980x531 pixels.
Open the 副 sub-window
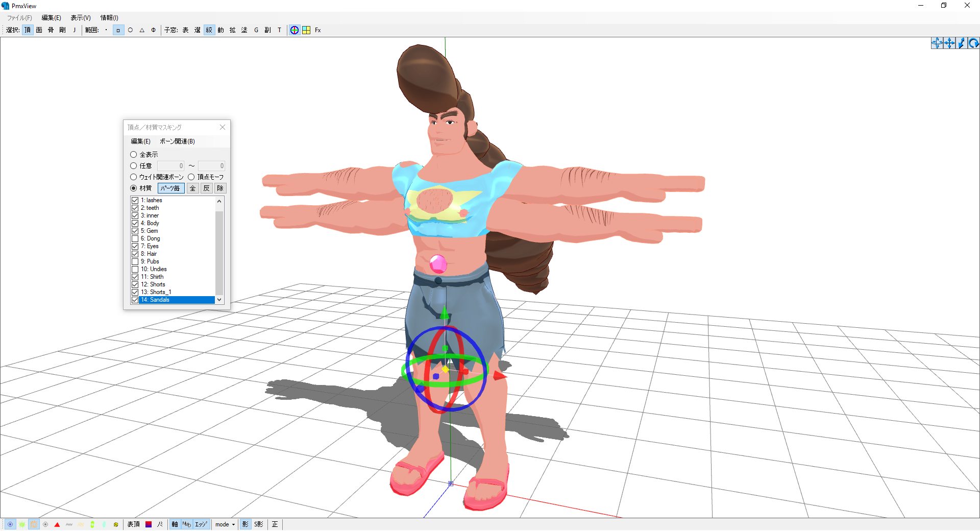click(268, 30)
